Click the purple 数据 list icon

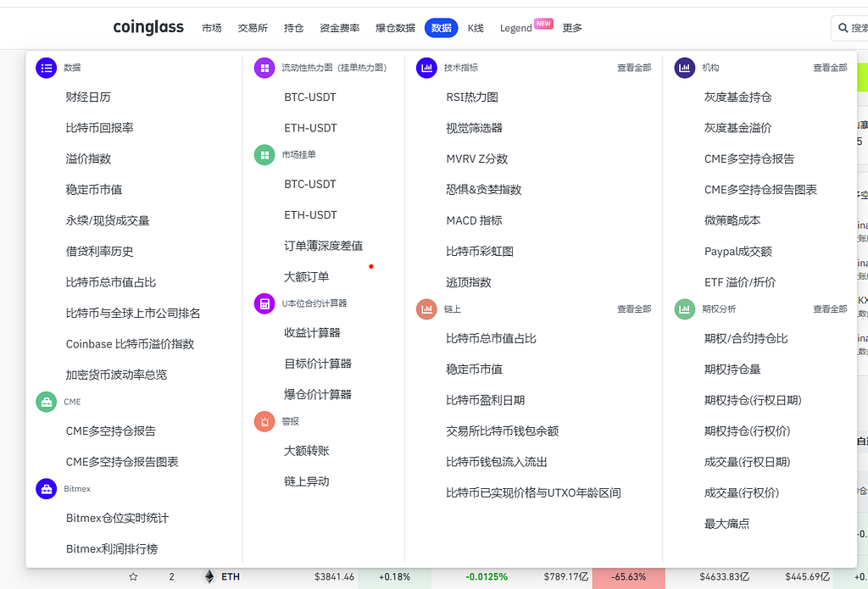(x=46, y=68)
